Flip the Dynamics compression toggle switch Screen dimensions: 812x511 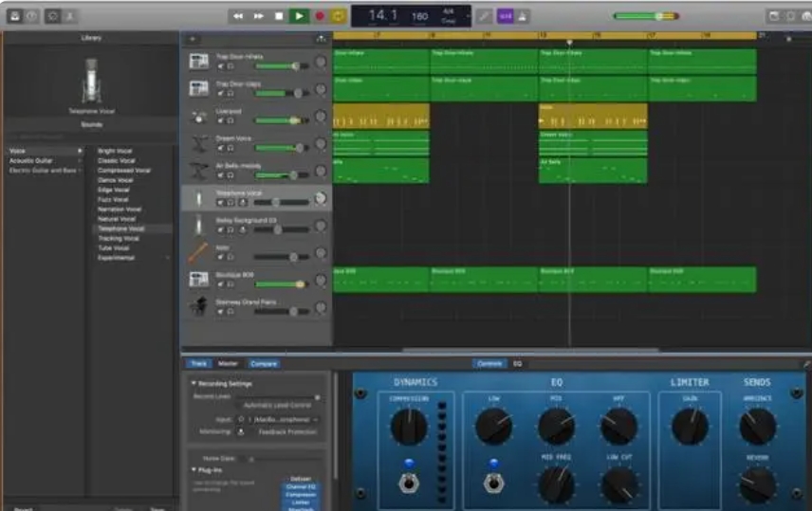[x=409, y=484]
